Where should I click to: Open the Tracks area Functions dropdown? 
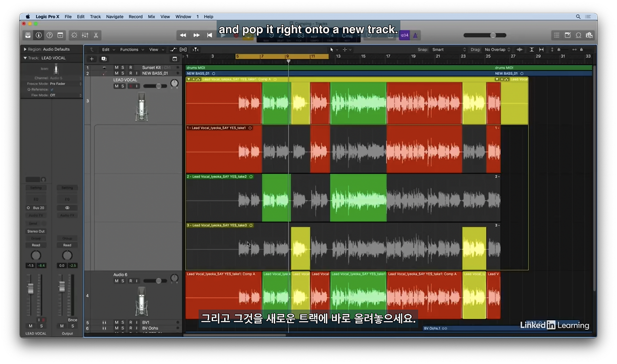(131, 50)
